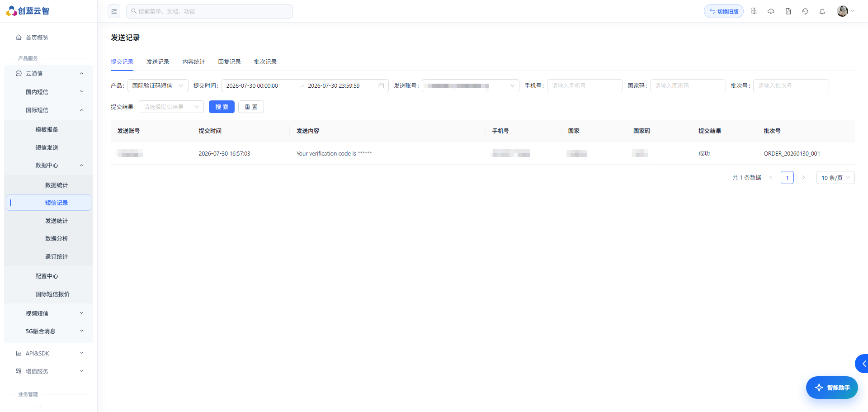Open the notification bell
This screenshot has height=412, width=868.
(x=822, y=11)
